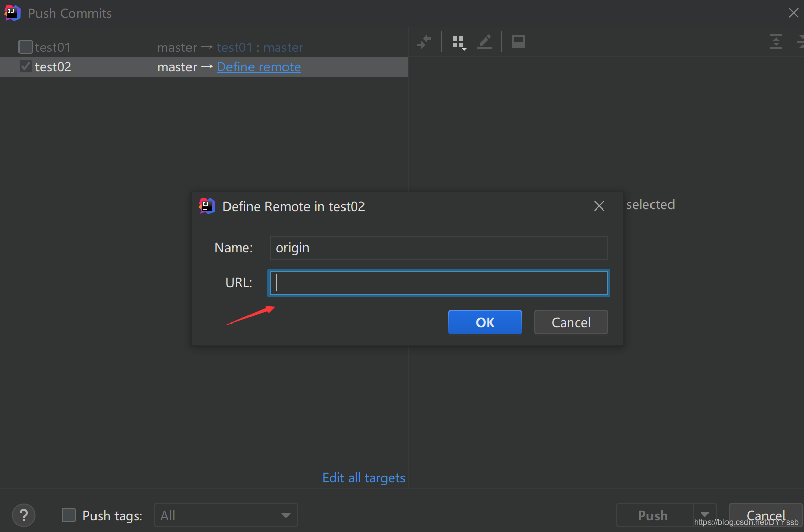Click the help question mark icon

(24, 515)
